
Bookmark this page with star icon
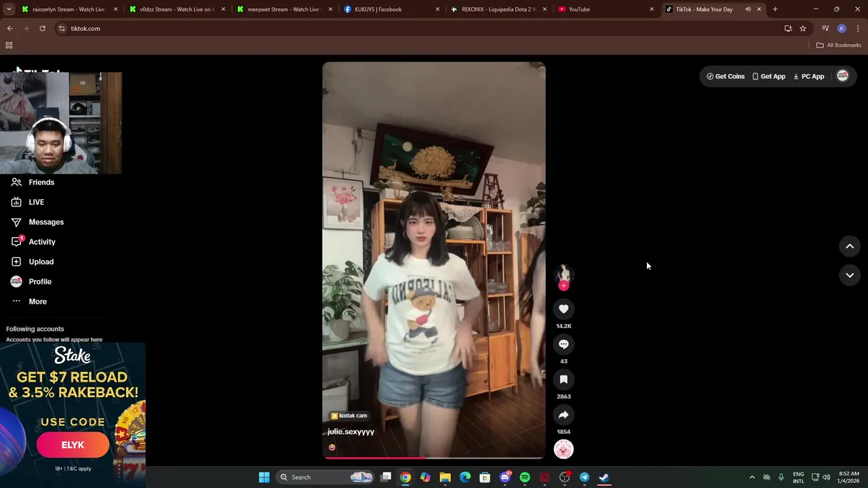[x=803, y=28]
